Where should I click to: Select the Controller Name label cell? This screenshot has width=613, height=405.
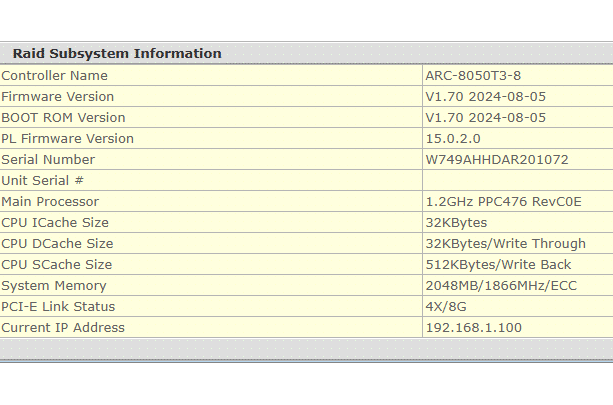54,76
